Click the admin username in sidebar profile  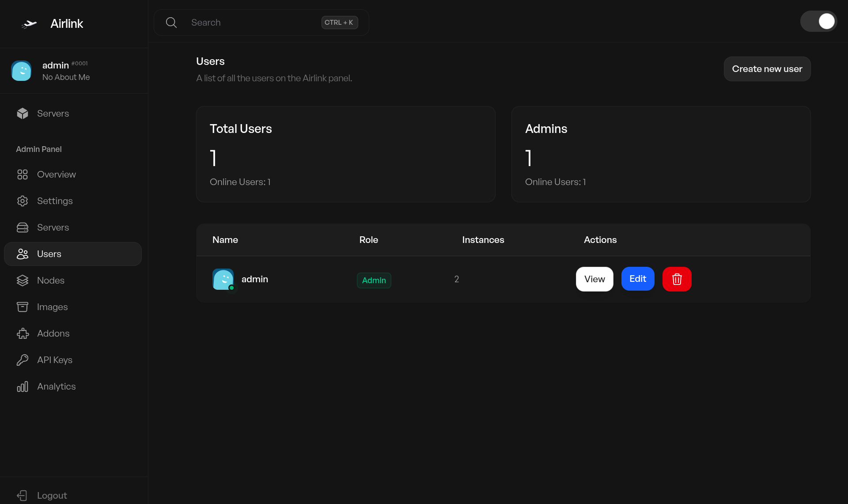56,65
